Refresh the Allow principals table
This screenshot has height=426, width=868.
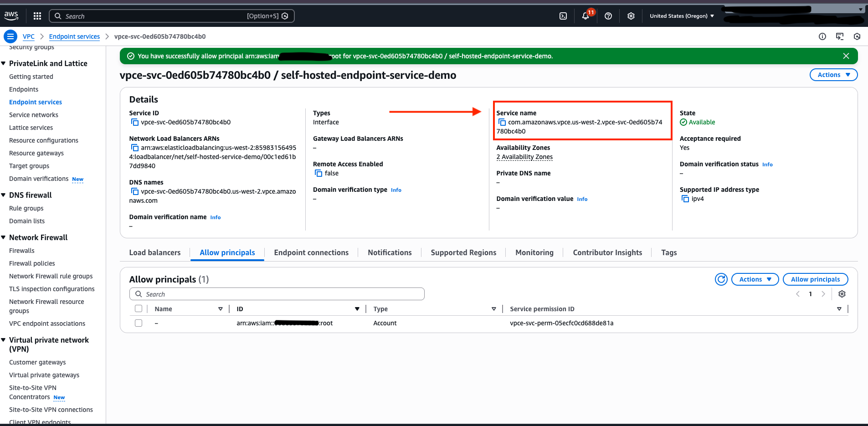point(721,279)
